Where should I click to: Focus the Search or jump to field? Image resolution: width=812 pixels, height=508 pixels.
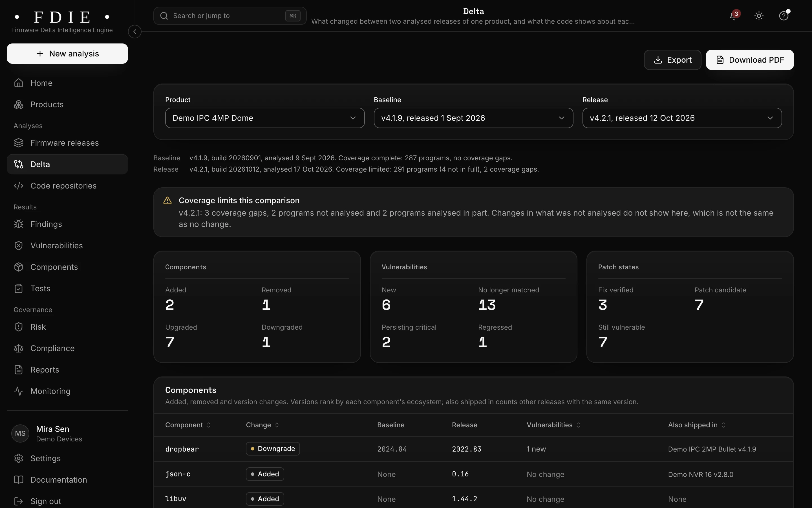pyautogui.click(x=230, y=16)
